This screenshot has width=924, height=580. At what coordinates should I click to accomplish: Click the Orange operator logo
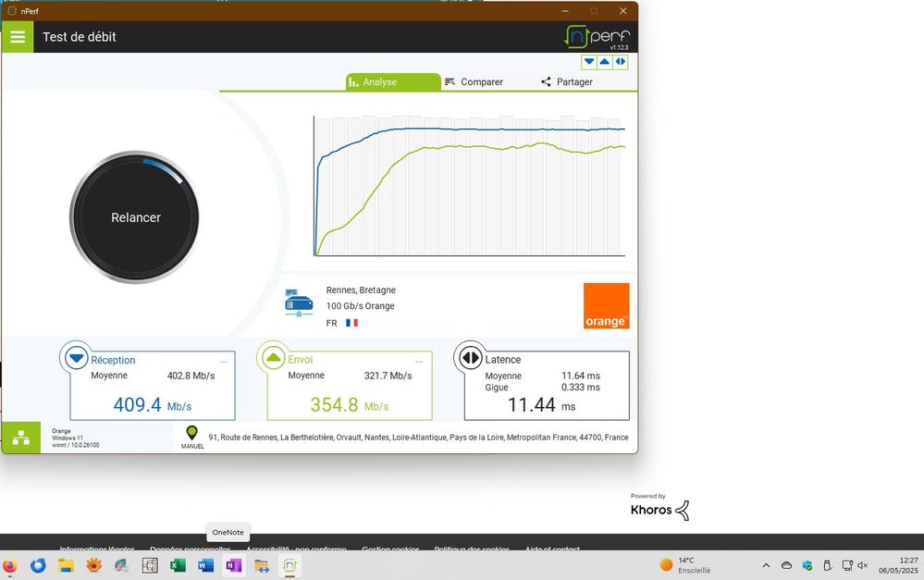click(x=606, y=306)
